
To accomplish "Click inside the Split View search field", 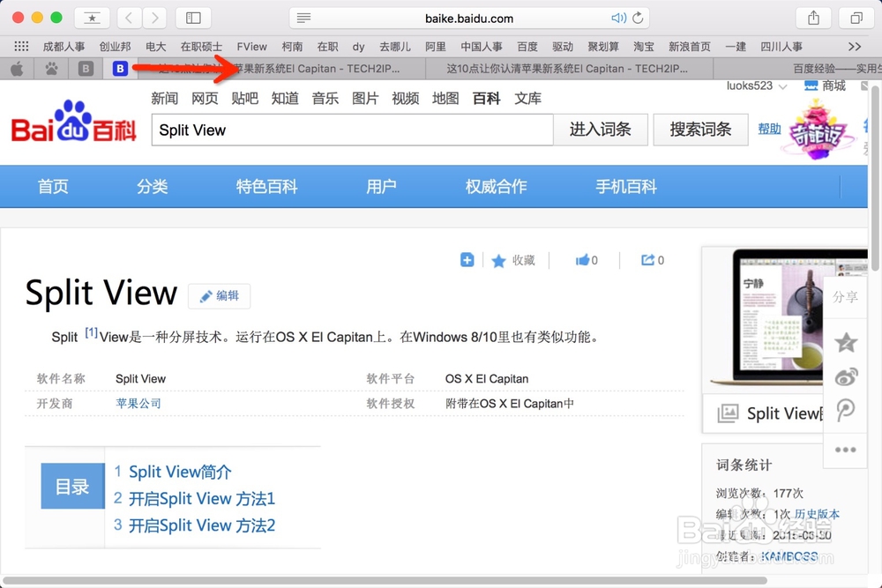I will (353, 129).
